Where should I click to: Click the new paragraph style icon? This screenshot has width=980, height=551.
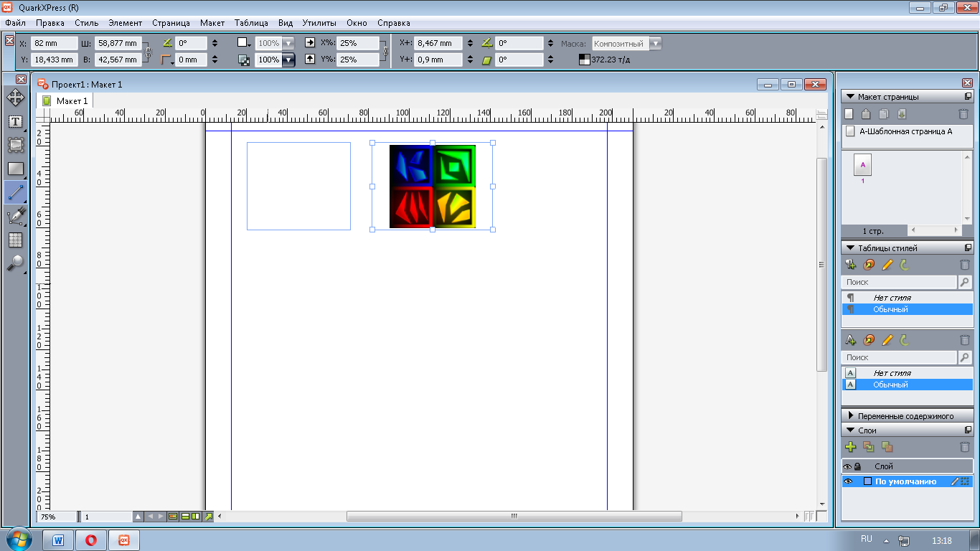(x=851, y=265)
